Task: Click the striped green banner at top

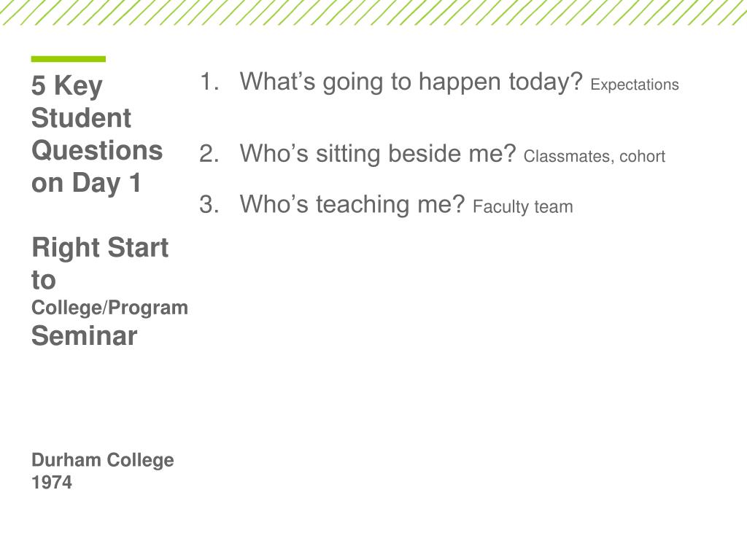Action: (x=373, y=13)
